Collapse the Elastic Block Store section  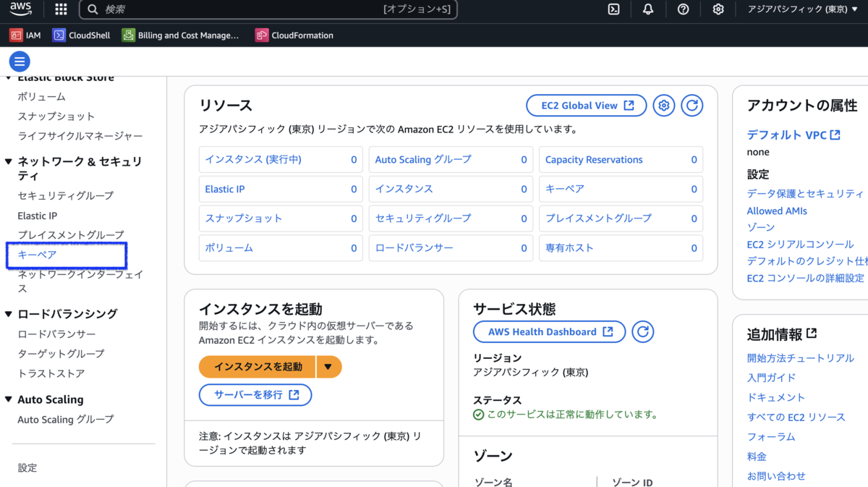(9, 78)
